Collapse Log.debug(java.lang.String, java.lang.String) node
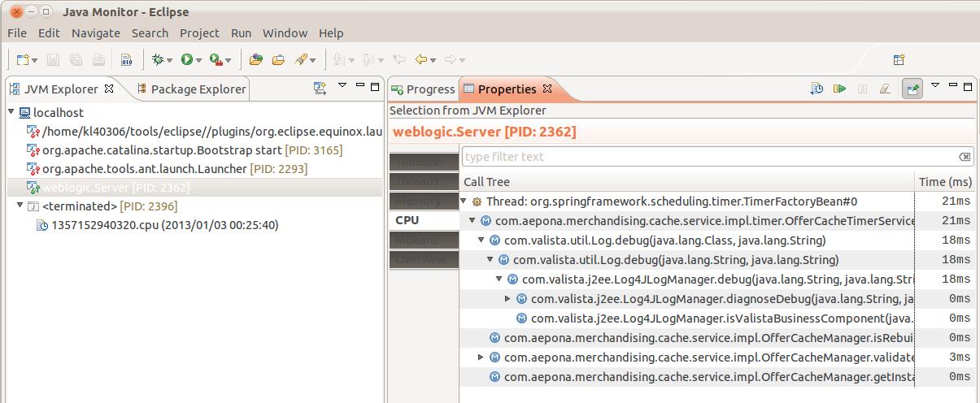Image resolution: width=980 pixels, height=403 pixels. click(x=490, y=259)
